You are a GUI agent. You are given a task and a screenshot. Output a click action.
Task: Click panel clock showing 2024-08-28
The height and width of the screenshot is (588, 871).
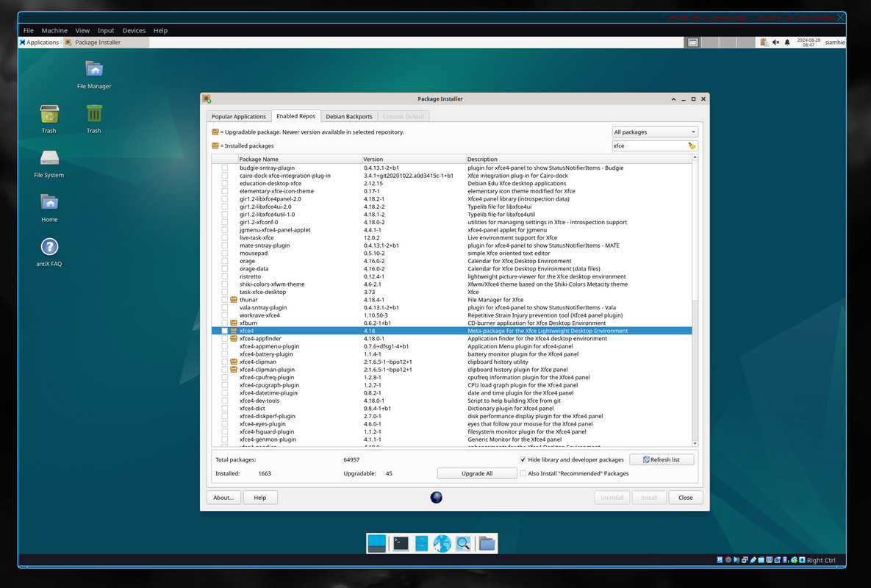809,42
